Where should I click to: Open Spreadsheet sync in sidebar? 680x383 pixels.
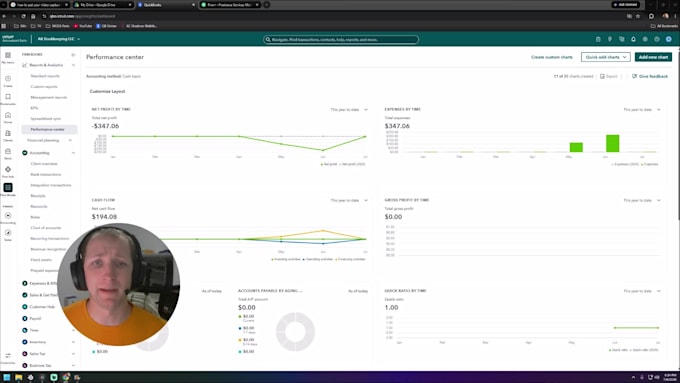pos(46,118)
